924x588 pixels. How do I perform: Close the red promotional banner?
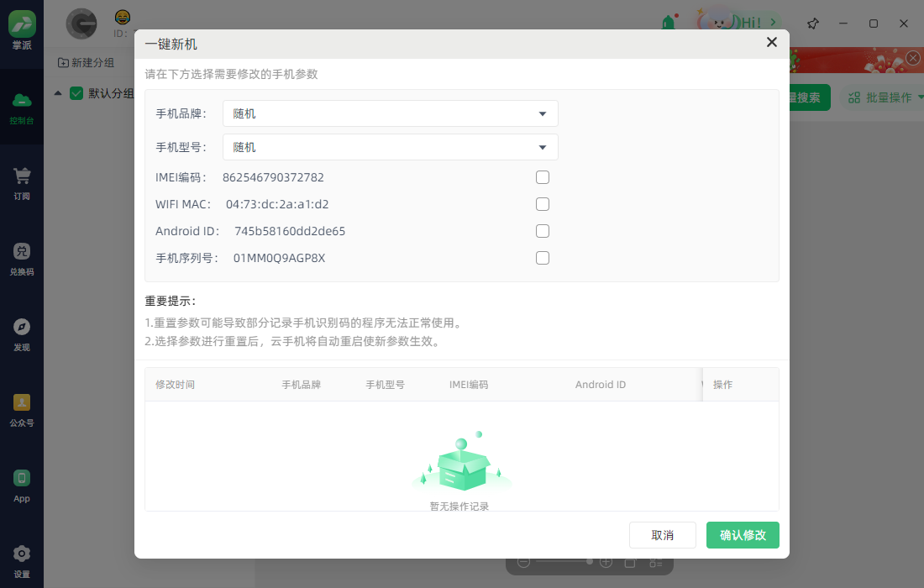[913, 58]
